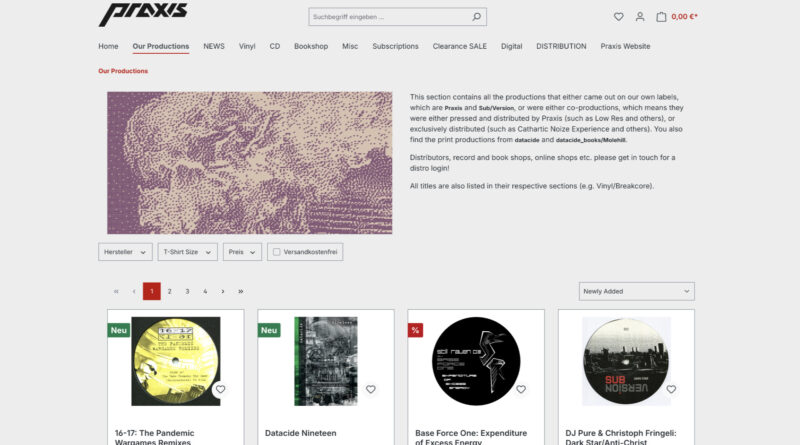Open the 16-17: The Pandemic Wargames Remixes title
Viewport: 800px width, 445px height.
click(x=154, y=437)
